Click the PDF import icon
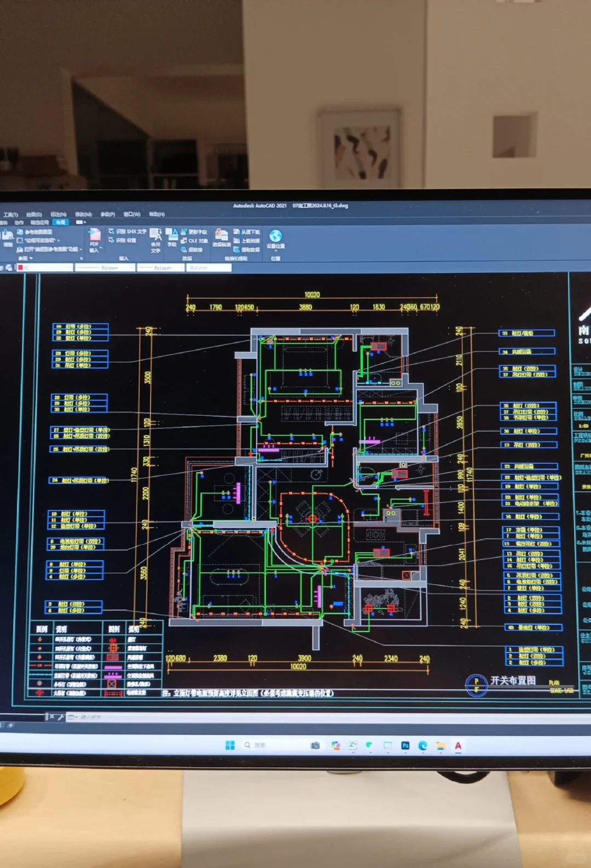Screen dimensions: 591x868 pos(94,235)
